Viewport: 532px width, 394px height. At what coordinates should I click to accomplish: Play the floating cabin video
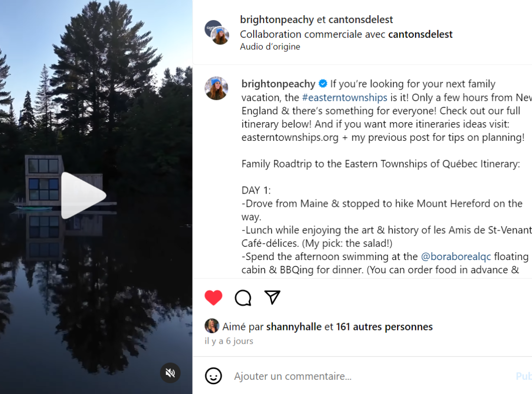pos(83,196)
